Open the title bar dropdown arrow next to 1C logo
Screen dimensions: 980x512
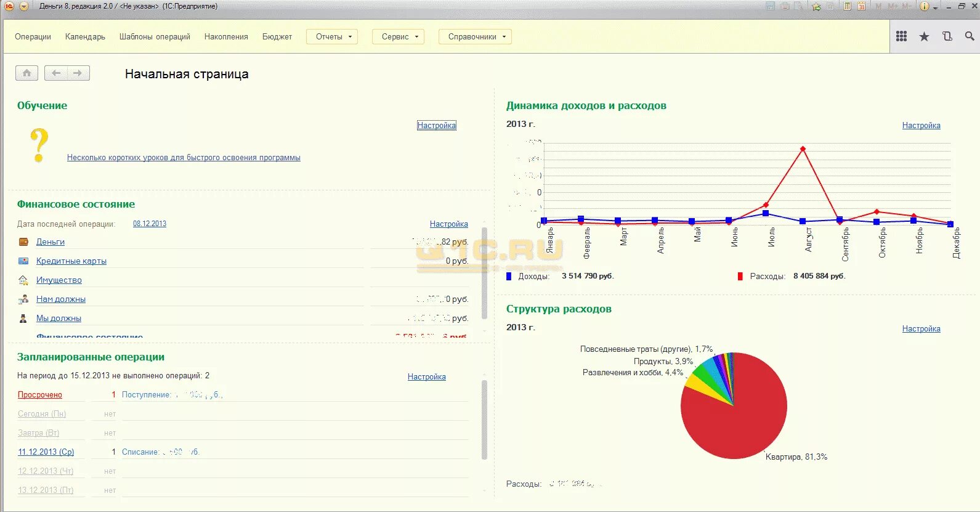pyautogui.click(x=24, y=6)
